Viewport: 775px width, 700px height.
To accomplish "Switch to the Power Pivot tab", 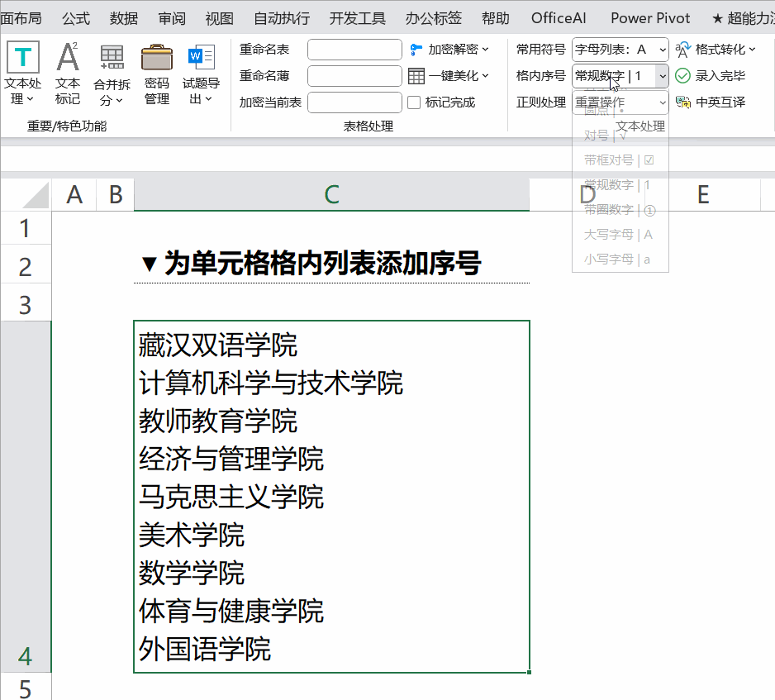I will tap(650, 18).
